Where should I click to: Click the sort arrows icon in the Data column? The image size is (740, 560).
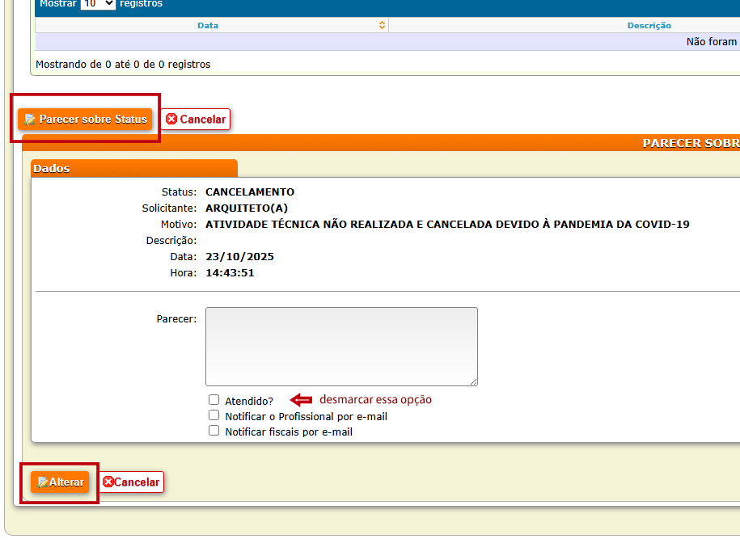pyautogui.click(x=382, y=26)
